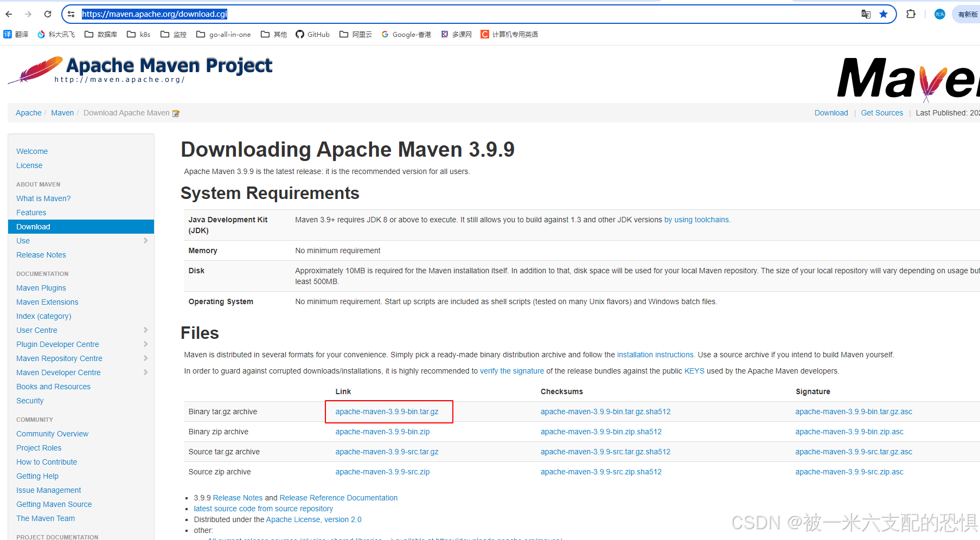Open the Maven breadcrumb link
Screen dimensions: 980x540
coord(62,113)
